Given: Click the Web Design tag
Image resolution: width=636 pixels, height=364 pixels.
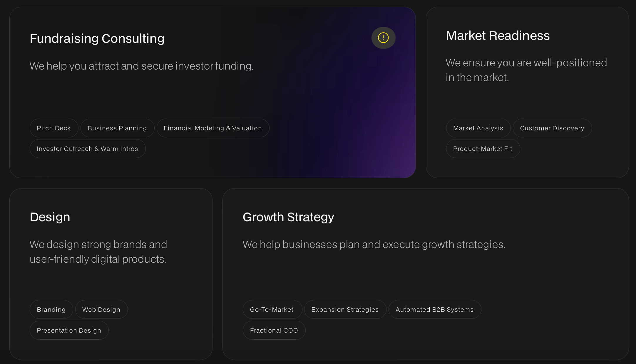Looking at the screenshot, I should 101,309.
